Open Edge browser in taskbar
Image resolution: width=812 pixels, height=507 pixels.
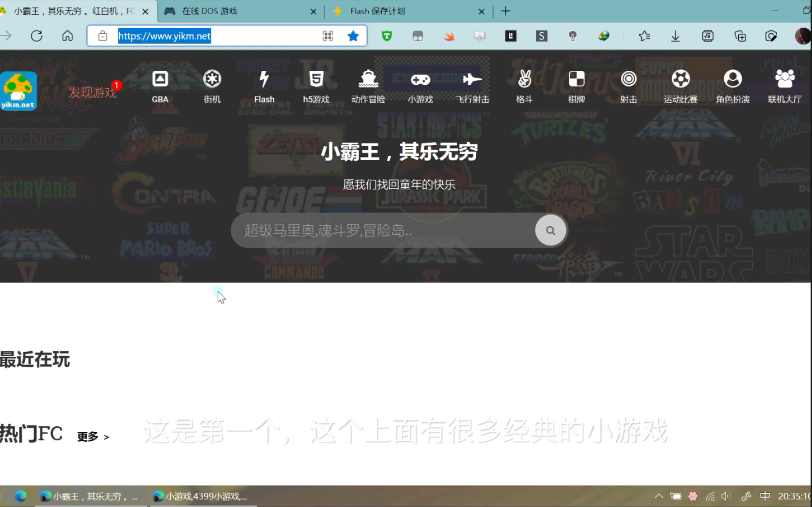[x=20, y=496]
